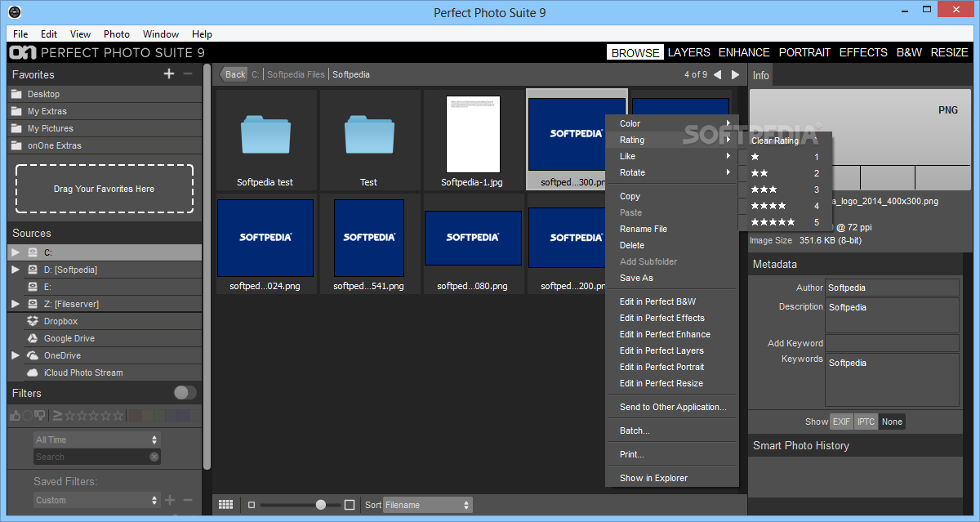Click the blue color label filter swatch
The height and width of the screenshot is (522, 980).
click(170, 415)
